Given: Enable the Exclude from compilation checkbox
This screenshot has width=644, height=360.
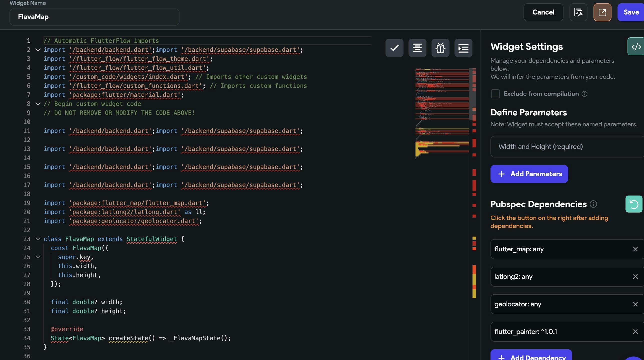Looking at the screenshot, I should click(x=495, y=94).
